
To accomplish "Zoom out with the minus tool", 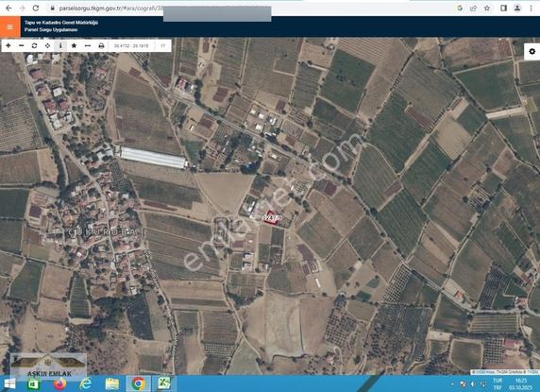I will (x=22, y=45).
